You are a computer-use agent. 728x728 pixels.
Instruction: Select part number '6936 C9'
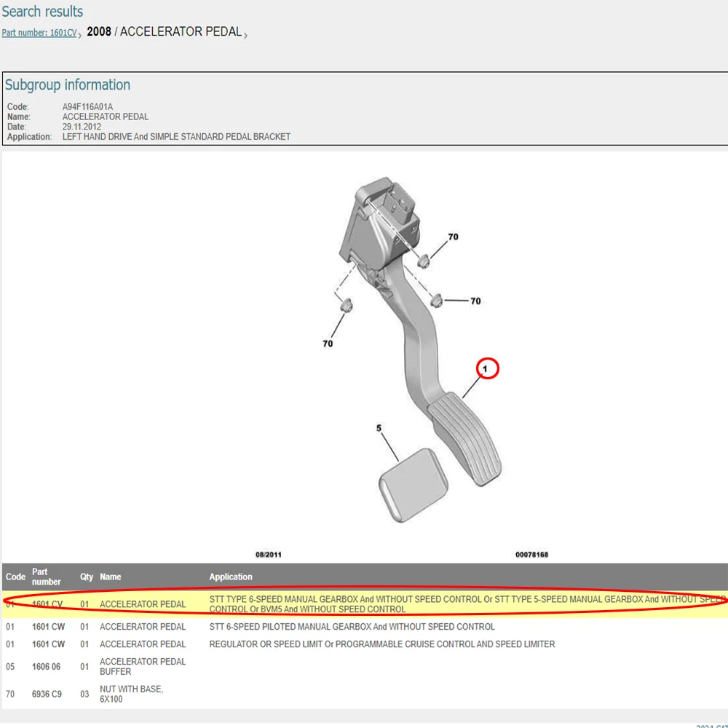point(47,694)
